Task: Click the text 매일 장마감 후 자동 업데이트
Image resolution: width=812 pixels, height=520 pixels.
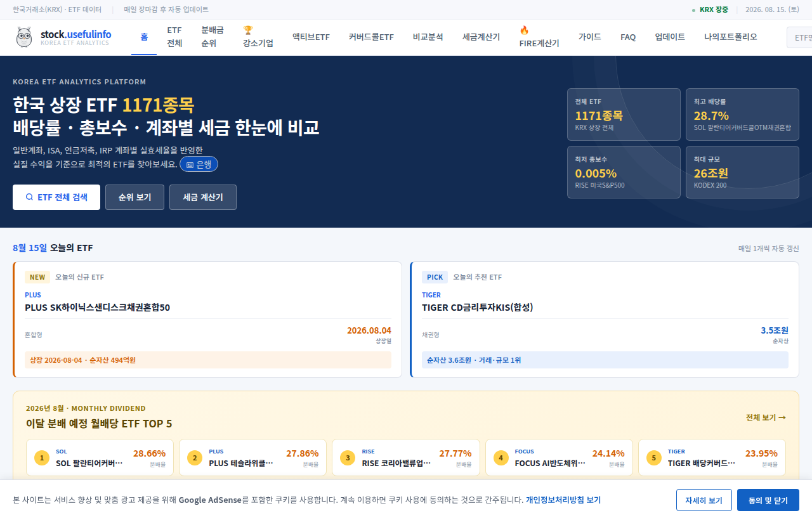Action: (x=166, y=10)
